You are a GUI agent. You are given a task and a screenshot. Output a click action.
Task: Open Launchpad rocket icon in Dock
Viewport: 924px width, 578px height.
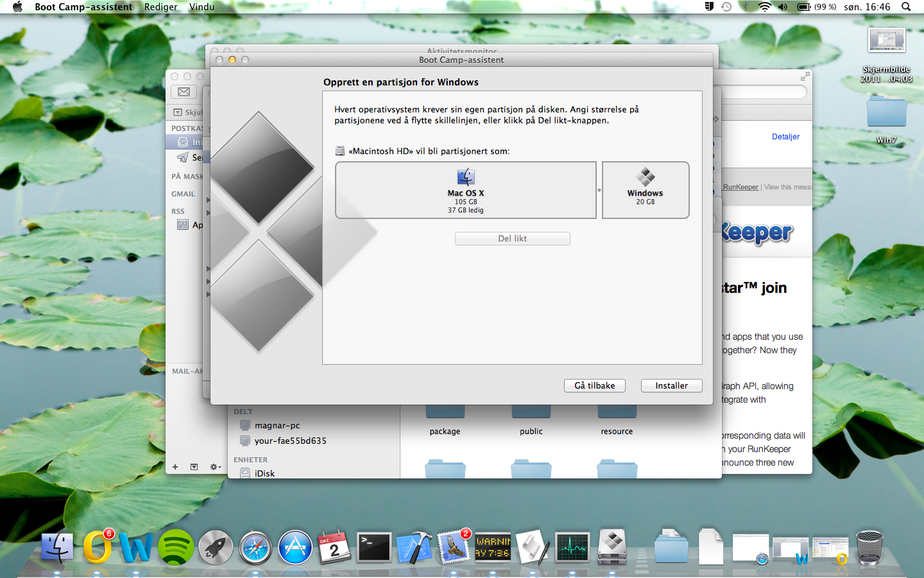(215, 548)
